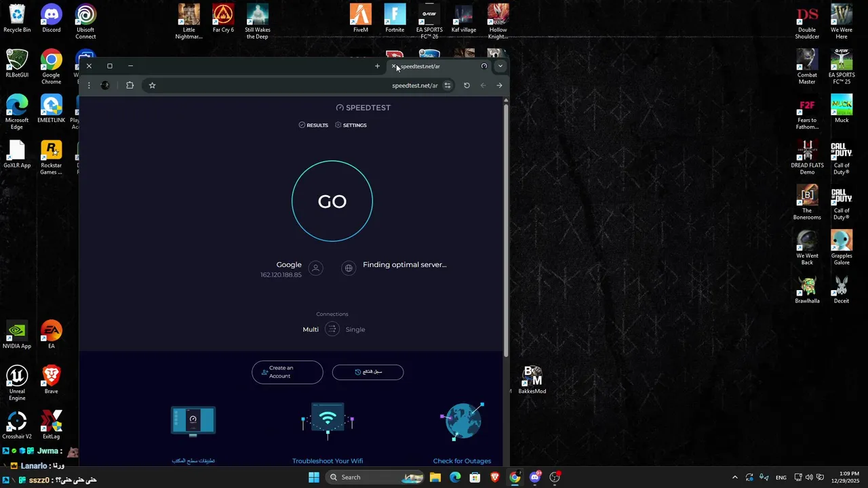Select the RLBotGUI desktop icon
Viewport: 868px width, 488px height.
pos(17,64)
